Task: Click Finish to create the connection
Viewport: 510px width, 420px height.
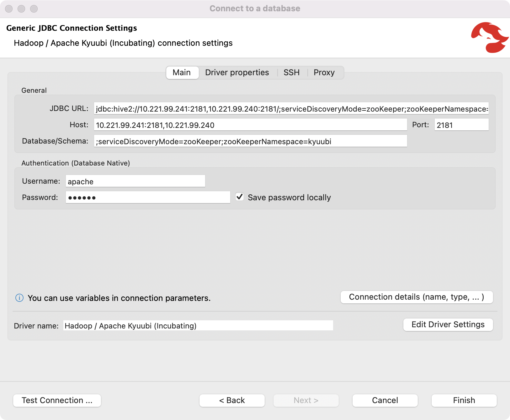Action: (x=464, y=401)
